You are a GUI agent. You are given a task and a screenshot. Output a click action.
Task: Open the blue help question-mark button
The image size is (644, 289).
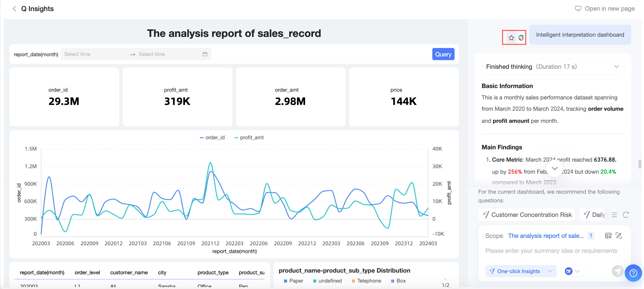pyautogui.click(x=633, y=273)
